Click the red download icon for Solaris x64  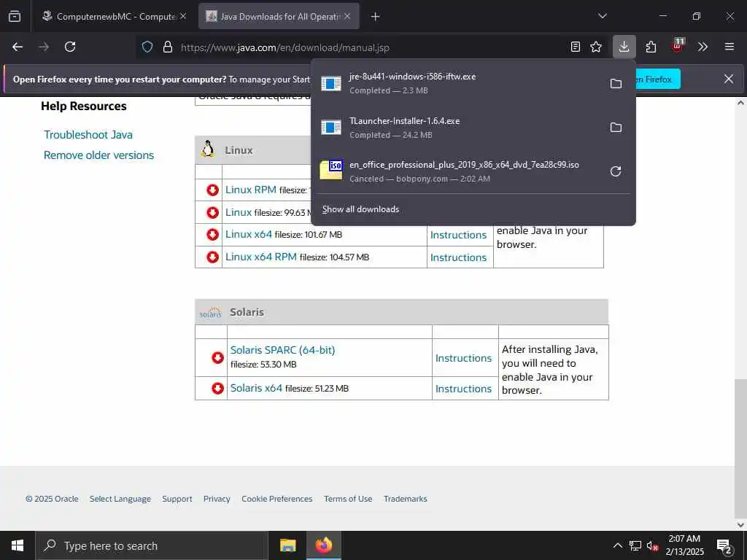(217, 389)
